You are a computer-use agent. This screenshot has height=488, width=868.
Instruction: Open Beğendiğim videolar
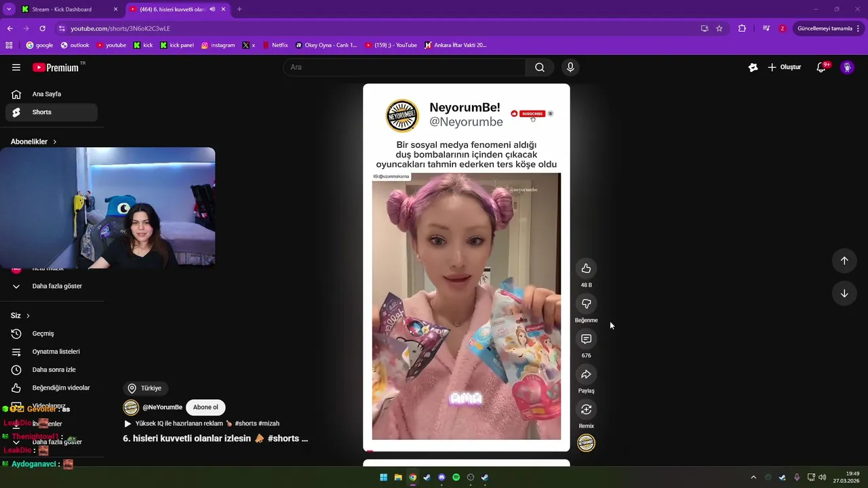coord(52,388)
